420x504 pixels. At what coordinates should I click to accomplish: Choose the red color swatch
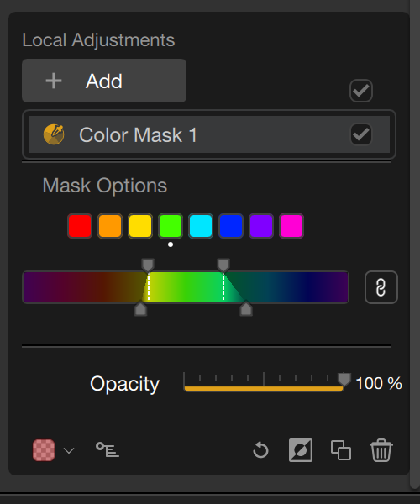(80, 226)
